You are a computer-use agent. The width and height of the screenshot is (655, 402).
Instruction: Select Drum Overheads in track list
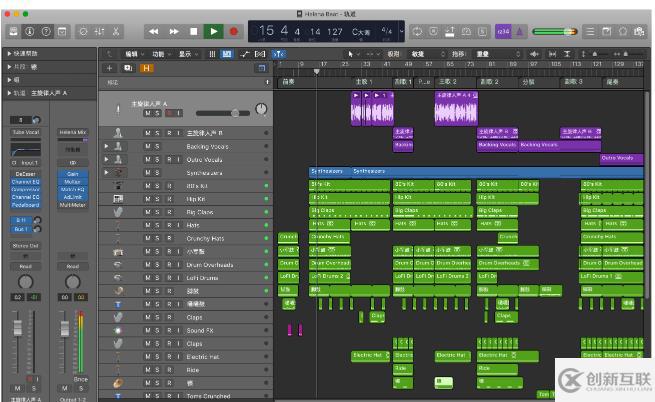(210, 265)
